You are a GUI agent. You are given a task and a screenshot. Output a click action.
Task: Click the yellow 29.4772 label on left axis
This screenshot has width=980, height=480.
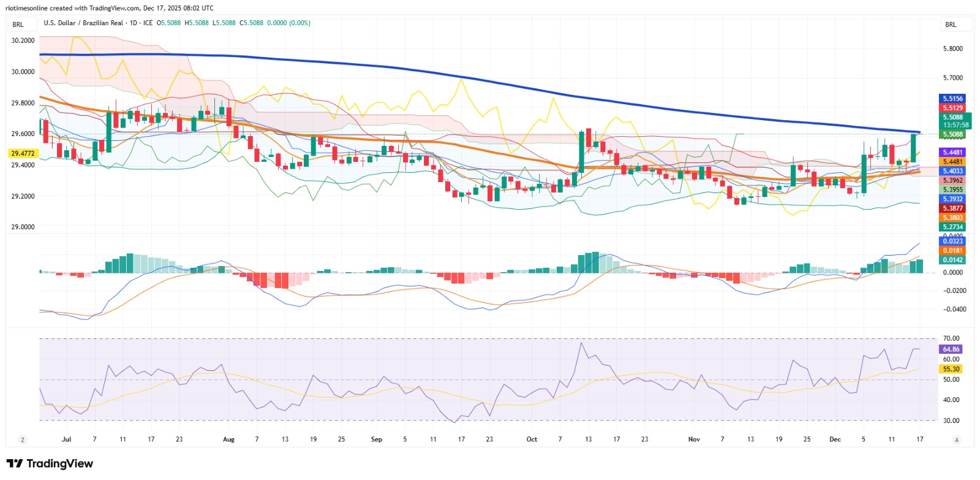tap(23, 153)
